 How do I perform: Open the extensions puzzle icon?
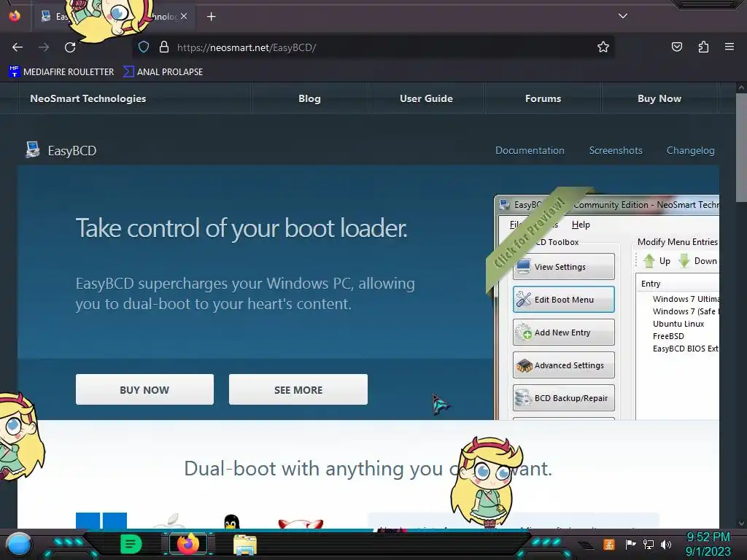(703, 47)
